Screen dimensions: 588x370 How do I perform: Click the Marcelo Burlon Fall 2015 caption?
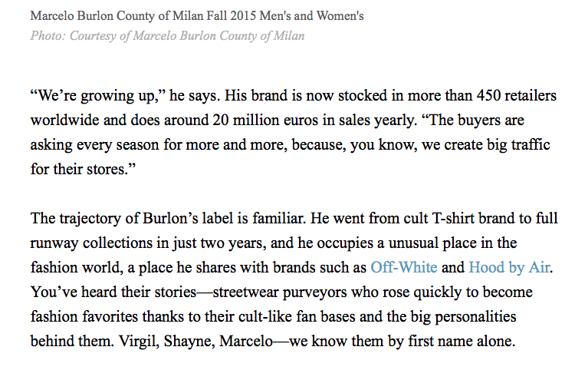[197, 16]
